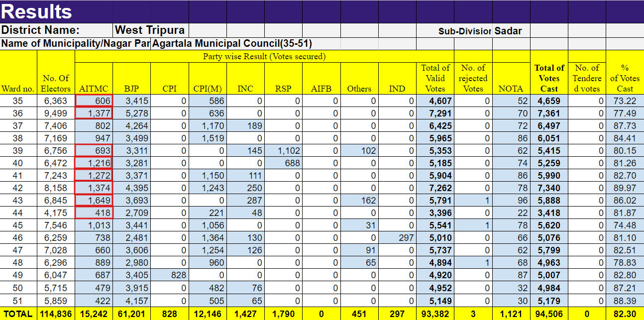Select AITMC value 1,272 in ward 41
The width and height of the screenshot is (644, 320).
pyautogui.click(x=94, y=176)
